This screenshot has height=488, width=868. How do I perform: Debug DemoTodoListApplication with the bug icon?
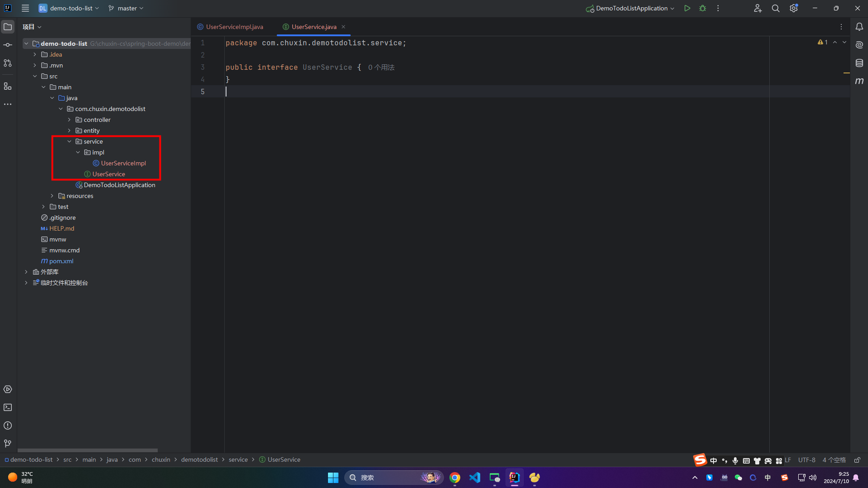point(703,8)
